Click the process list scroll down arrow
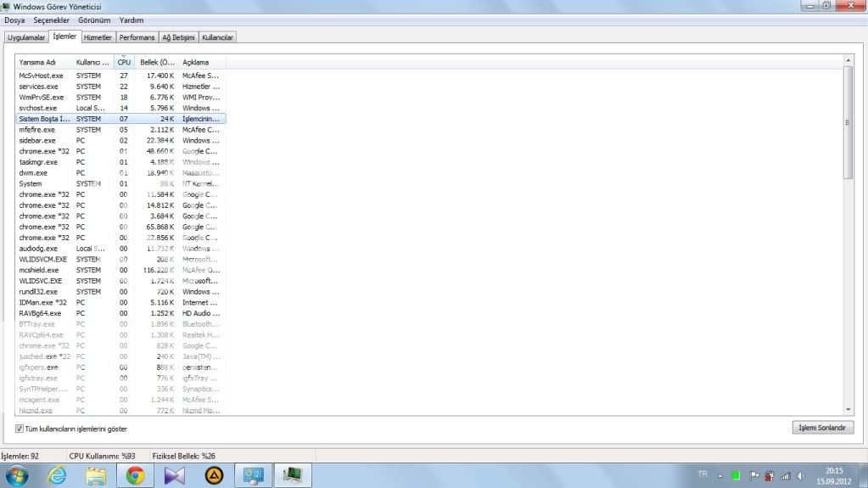This screenshot has height=488, width=868. click(848, 410)
